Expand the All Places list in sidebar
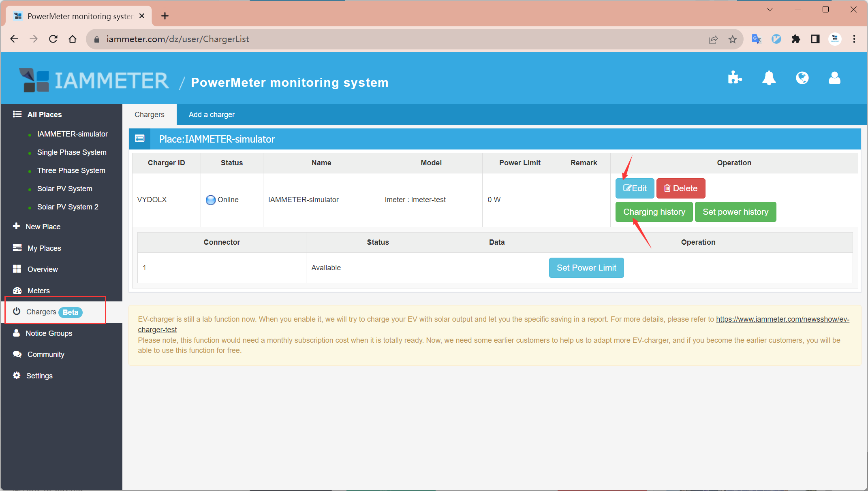Viewport: 868px width, 491px height. [x=44, y=115]
